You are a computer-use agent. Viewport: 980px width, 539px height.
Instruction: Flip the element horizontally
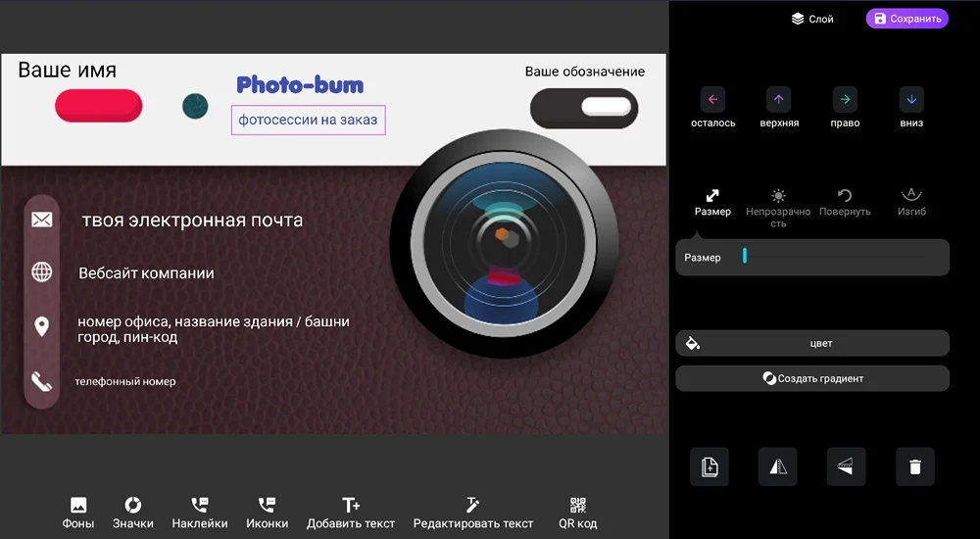point(778,467)
